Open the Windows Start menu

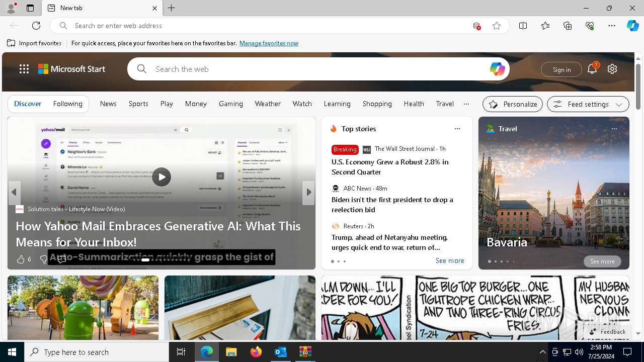[x=12, y=352]
